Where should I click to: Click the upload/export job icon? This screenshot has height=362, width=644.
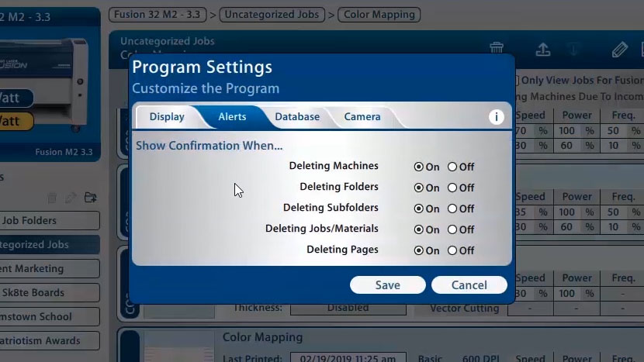point(543,50)
